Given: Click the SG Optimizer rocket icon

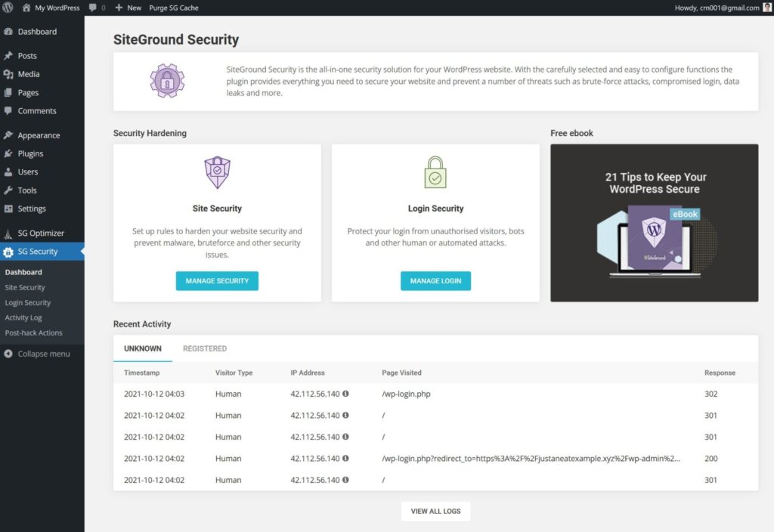Looking at the screenshot, I should tap(8, 233).
